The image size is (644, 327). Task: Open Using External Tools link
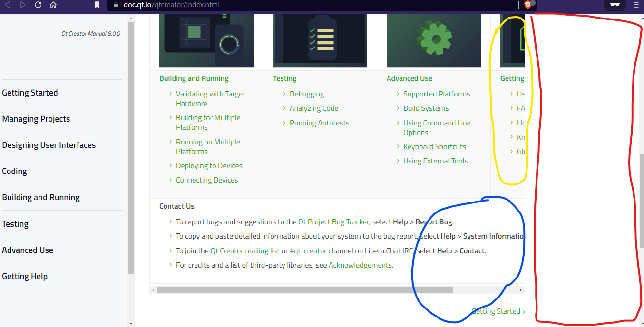click(436, 161)
